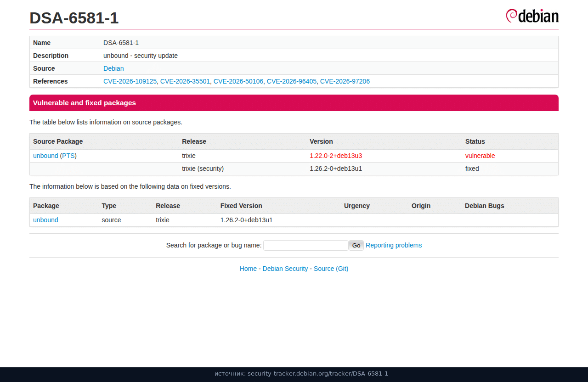588x382 pixels.
Task: Click the Vulnerable and fixed packages header
Action: pyautogui.click(x=294, y=103)
